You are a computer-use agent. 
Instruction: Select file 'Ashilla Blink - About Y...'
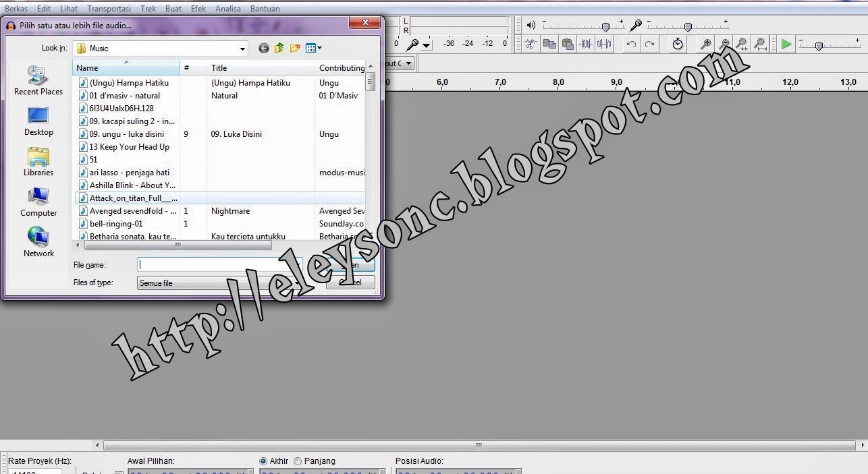132,185
